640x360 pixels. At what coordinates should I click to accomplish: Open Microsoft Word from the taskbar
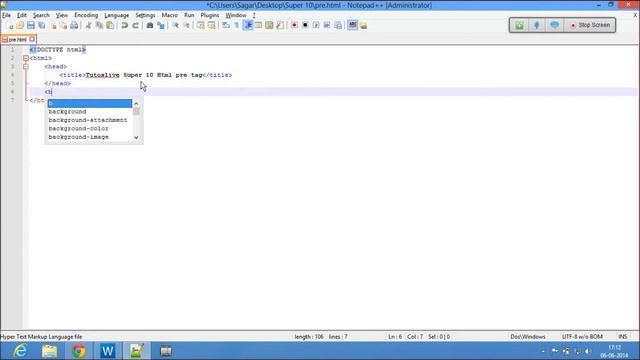[x=108, y=351]
